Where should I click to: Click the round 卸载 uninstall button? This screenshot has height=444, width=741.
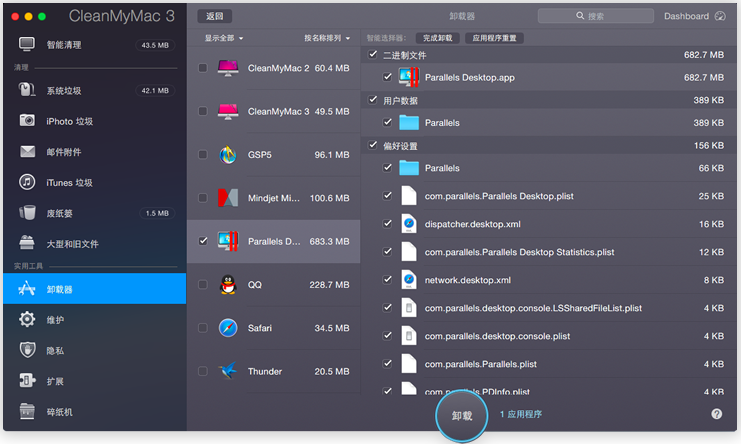click(x=462, y=416)
